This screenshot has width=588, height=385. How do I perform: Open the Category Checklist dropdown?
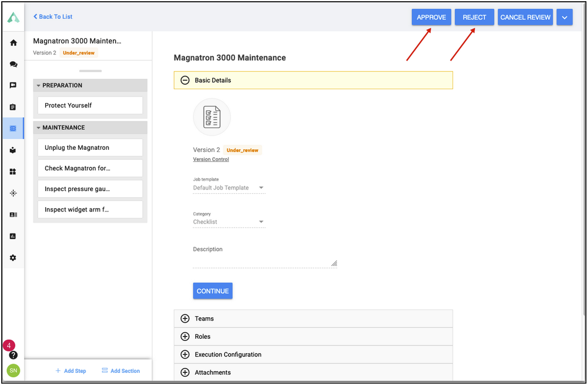229,222
